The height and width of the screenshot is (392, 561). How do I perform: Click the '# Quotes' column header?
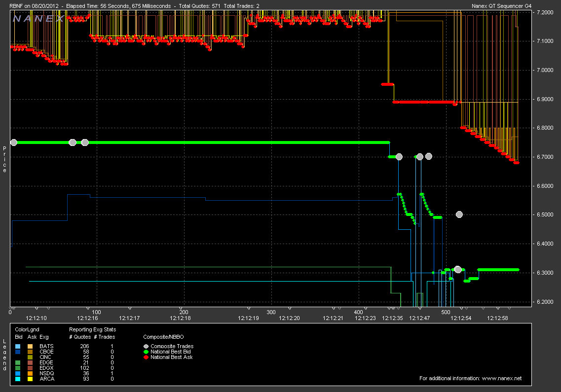point(80,337)
